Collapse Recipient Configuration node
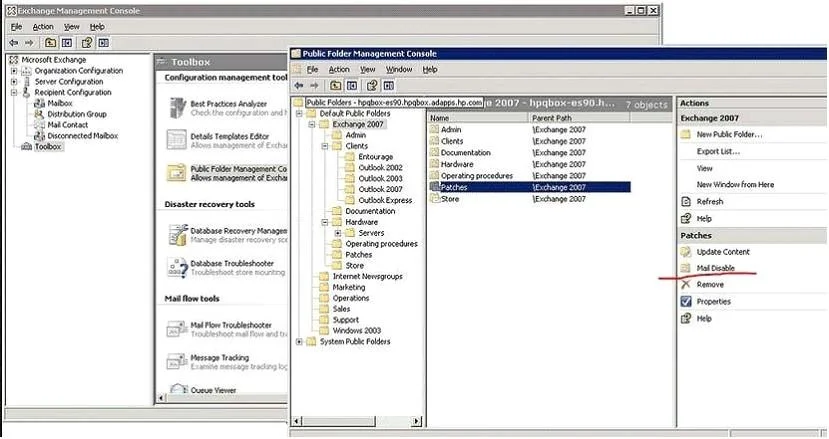829x439 pixels. [x=14, y=92]
